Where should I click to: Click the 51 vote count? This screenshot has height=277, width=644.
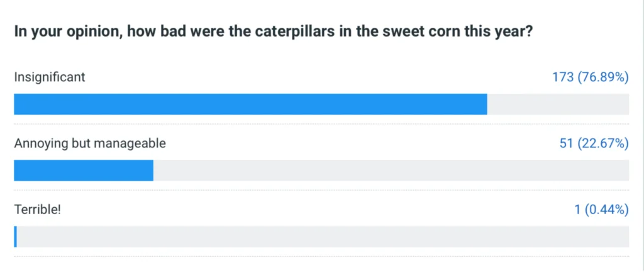pos(567,144)
